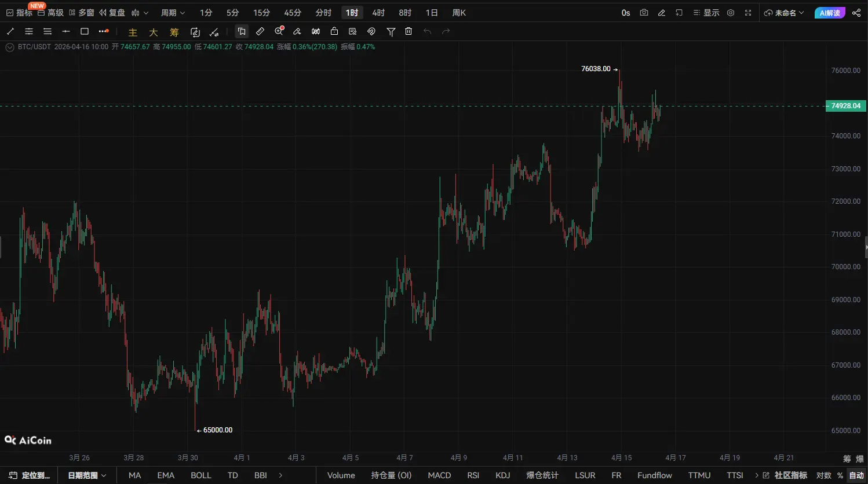868x484 pixels.
Task: Delete drawings with the trash icon
Action: point(409,31)
